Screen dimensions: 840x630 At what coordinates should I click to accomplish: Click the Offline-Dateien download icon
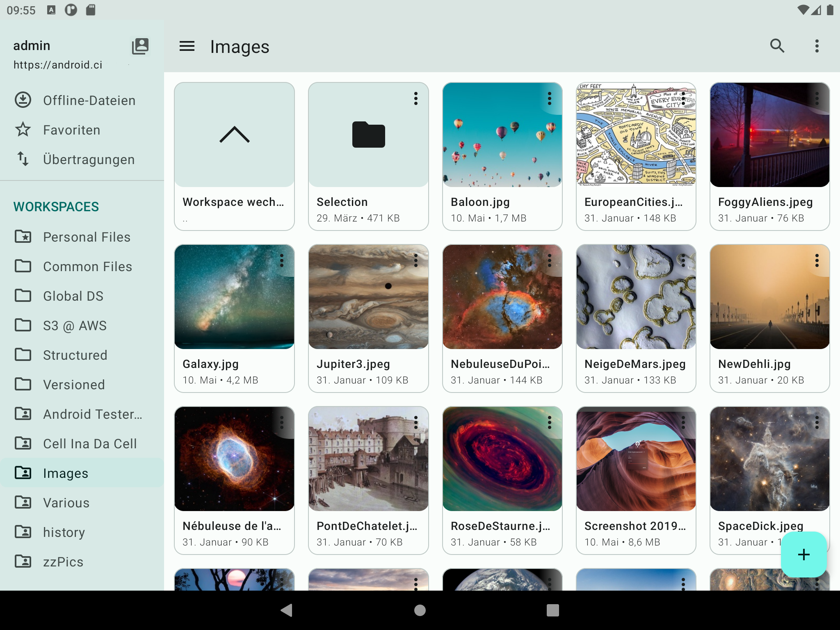click(x=23, y=100)
